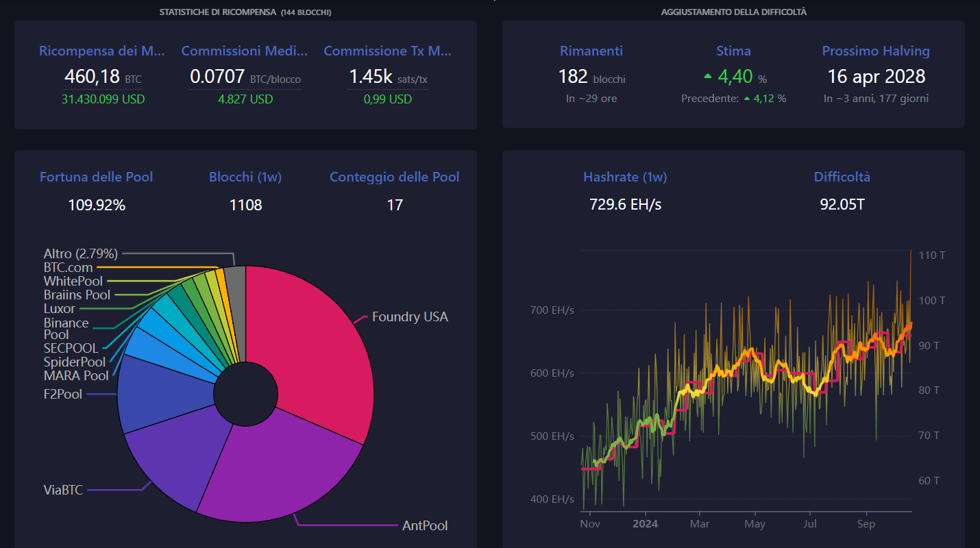Click the 4,40 % estimate value
This screenshot has height=548, width=980.
[742, 77]
